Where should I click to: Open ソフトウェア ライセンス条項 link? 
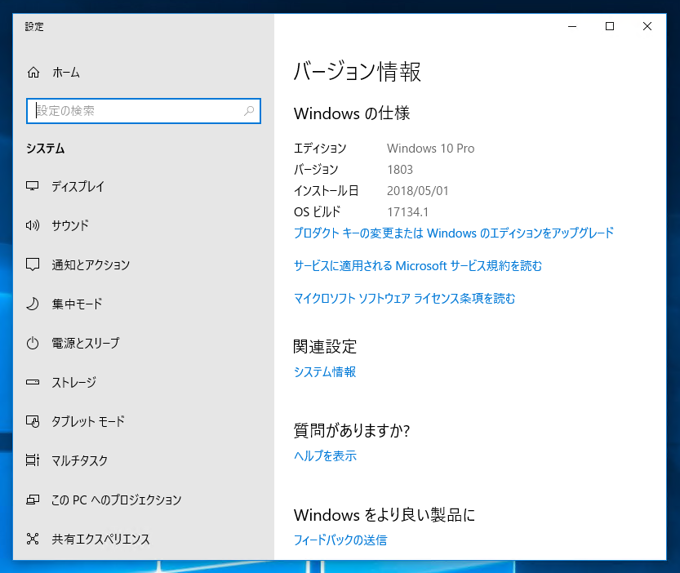[x=405, y=298]
